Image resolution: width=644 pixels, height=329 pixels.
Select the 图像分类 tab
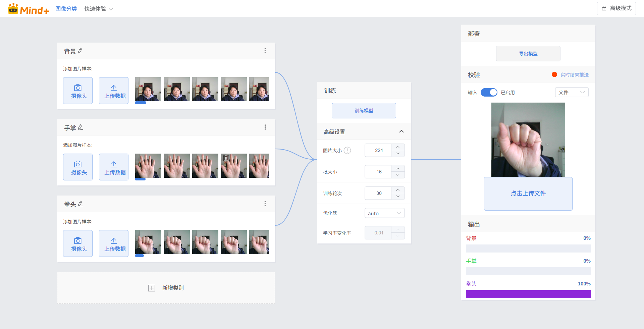(x=66, y=9)
